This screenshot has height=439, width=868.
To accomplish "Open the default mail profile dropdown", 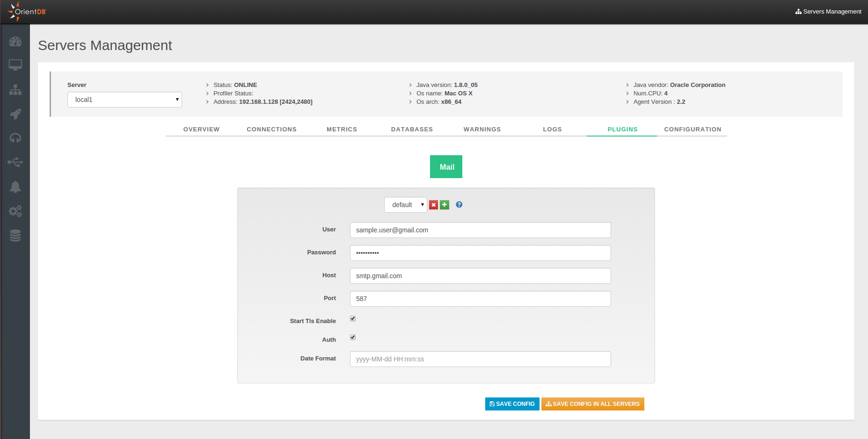I will [x=406, y=205].
